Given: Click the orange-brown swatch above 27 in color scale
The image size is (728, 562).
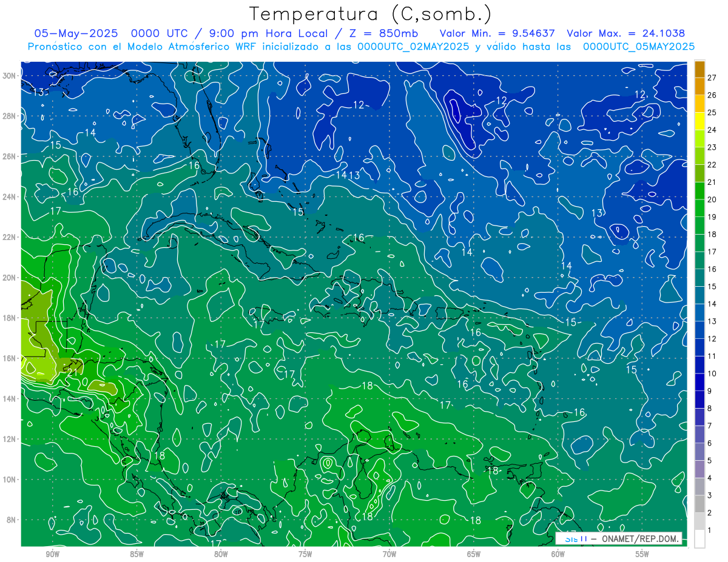Looking at the screenshot, I should (x=699, y=70).
